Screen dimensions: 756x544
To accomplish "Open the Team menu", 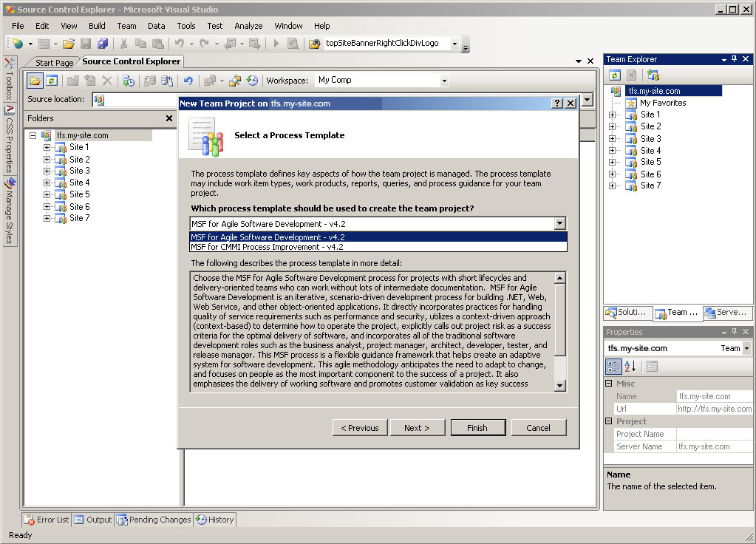I will point(126,26).
